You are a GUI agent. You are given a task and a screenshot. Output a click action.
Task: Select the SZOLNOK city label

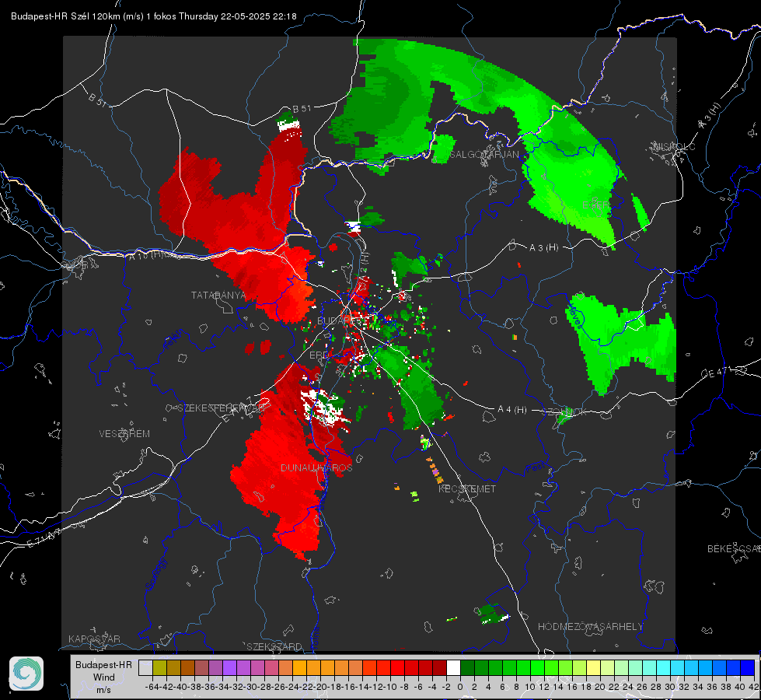coord(564,412)
